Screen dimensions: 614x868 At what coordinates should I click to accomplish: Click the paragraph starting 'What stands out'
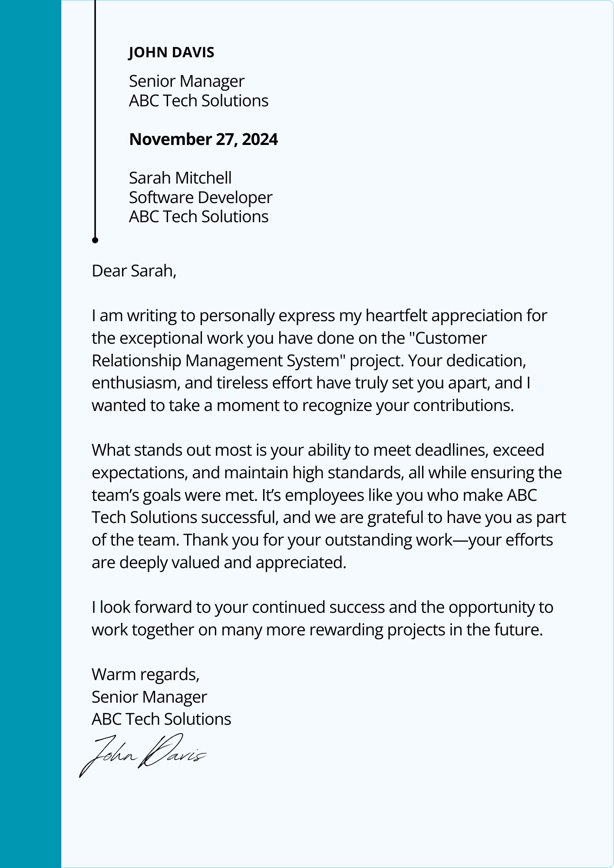(329, 506)
